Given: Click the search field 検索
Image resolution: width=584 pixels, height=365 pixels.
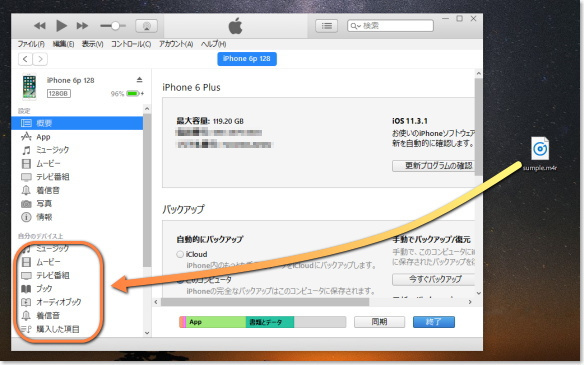Looking at the screenshot, I should 390,26.
